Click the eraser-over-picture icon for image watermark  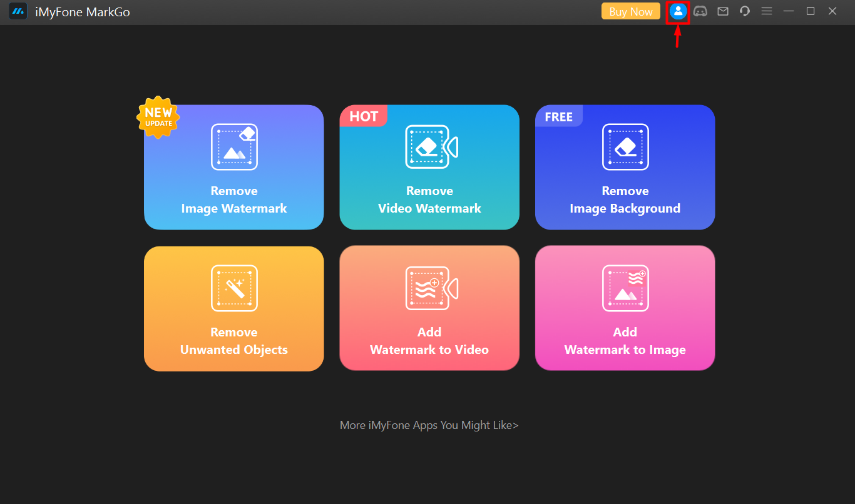coord(234,147)
